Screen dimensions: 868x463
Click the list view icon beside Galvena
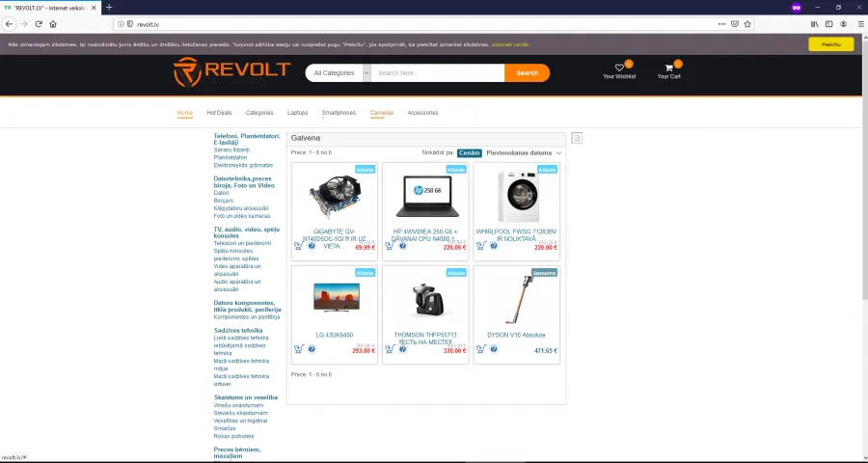[x=577, y=138]
